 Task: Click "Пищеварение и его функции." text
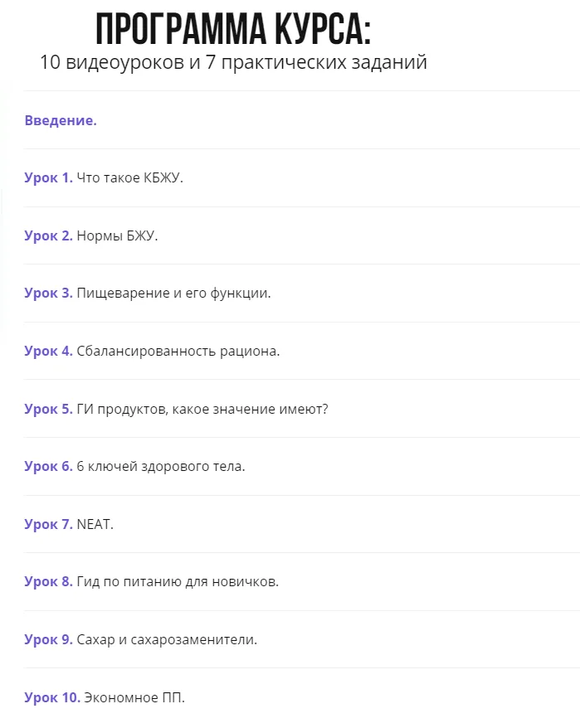[x=173, y=293]
